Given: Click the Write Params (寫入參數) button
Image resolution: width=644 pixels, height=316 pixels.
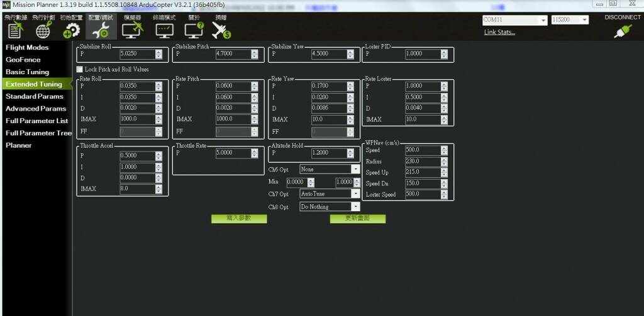Looking at the screenshot, I should 239,219.
